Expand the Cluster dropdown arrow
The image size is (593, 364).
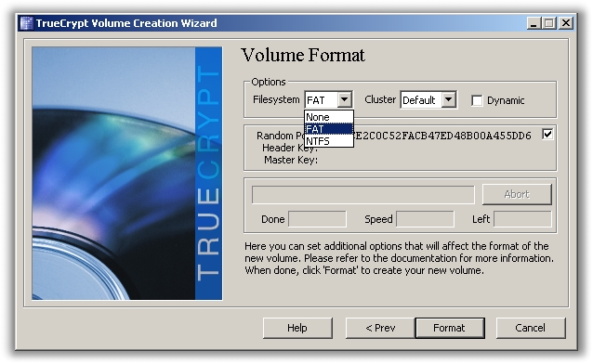point(449,99)
